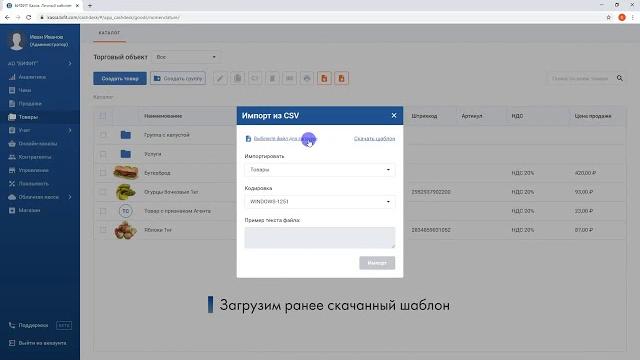Toggle the select-all checkbox in table header
Image resolution: width=640 pixels, height=360 pixels.
coord(103,116)
